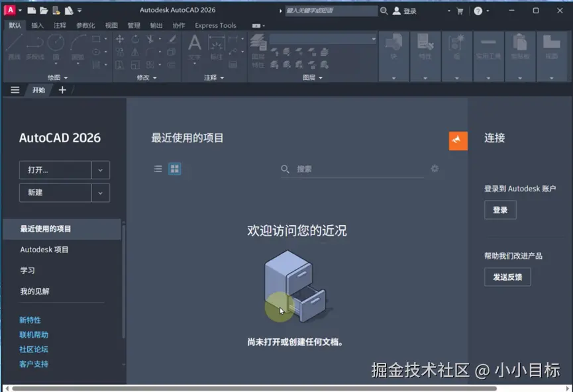This screenshot has width=573, height=392.
Task: Select the Rectangle tool icon
Action: pyautogui.click(x=96, y=38)
